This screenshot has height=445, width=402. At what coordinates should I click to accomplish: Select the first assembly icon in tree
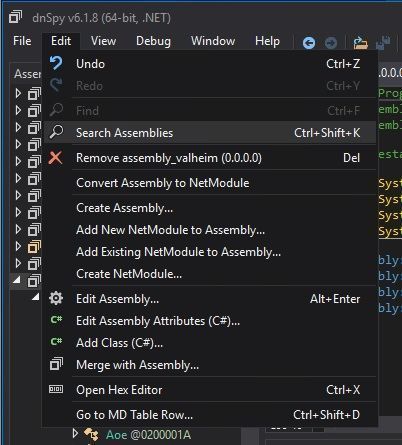tap(34, 94)
